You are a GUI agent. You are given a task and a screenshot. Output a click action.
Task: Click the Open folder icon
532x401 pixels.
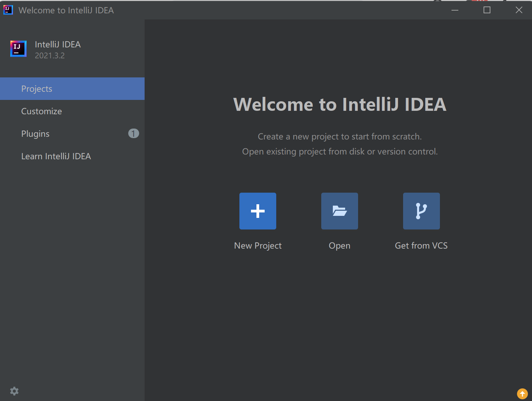[340, 211]
